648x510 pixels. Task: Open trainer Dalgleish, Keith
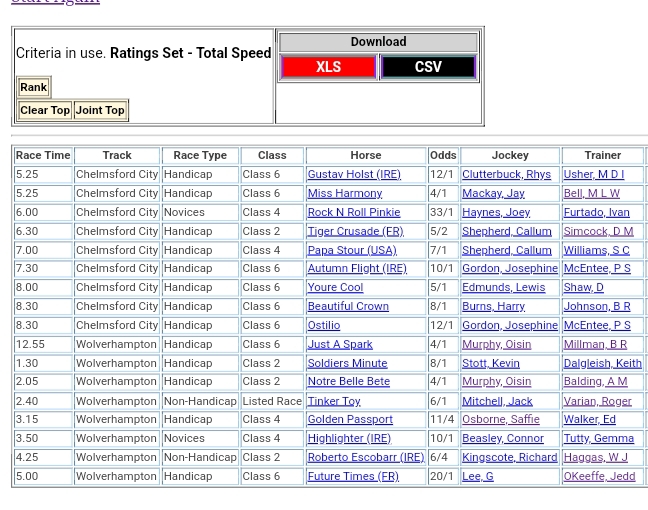point(602,364)
